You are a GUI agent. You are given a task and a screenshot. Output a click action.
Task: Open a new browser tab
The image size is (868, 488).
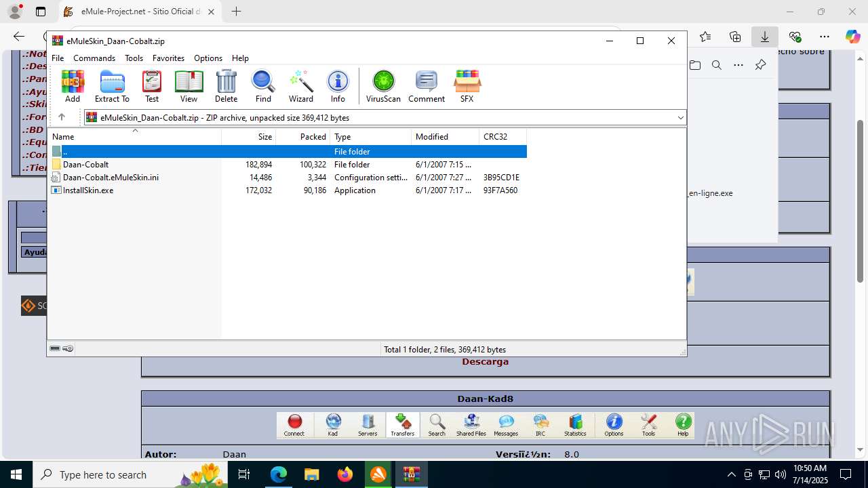click(x=236, y=12)
